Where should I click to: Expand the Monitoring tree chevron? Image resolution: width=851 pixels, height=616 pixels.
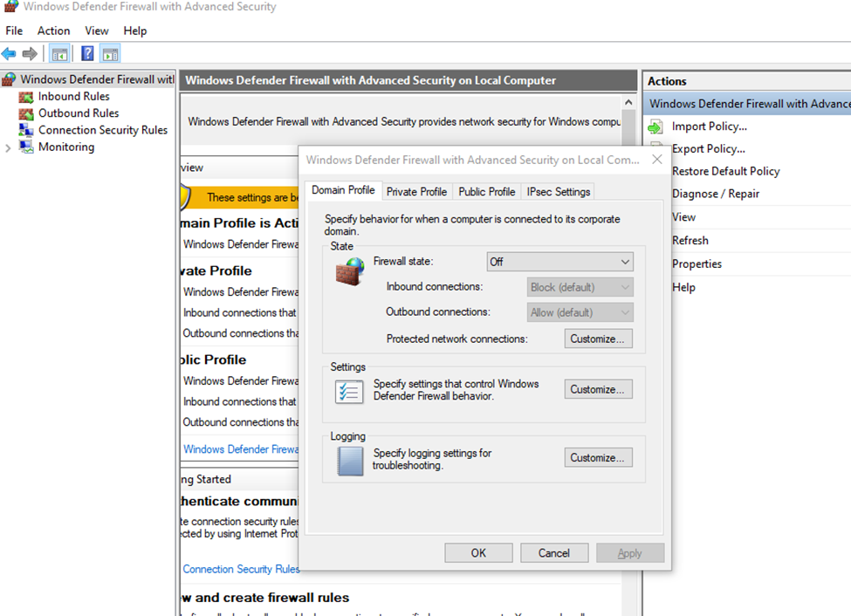point(7,147)
